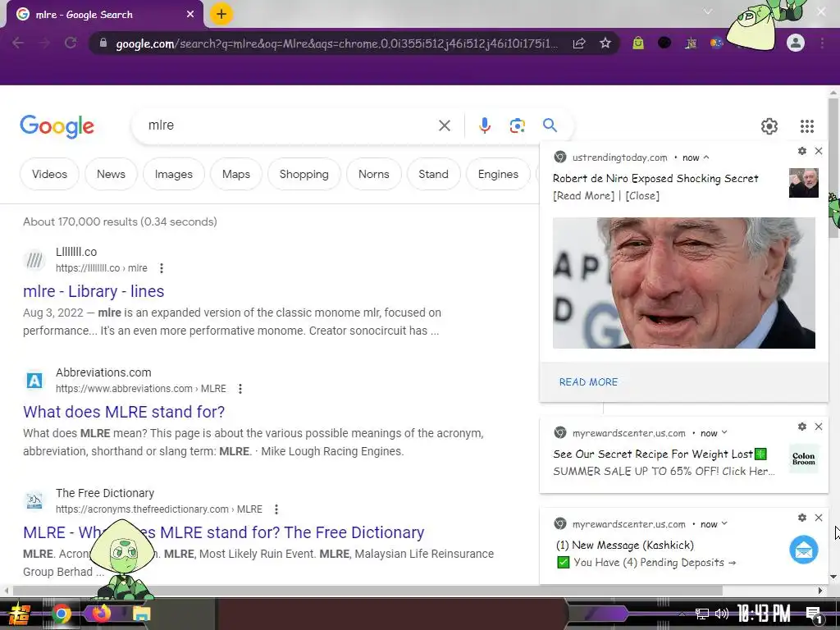
Task: Filter results by Images
Action: (174, 174)
